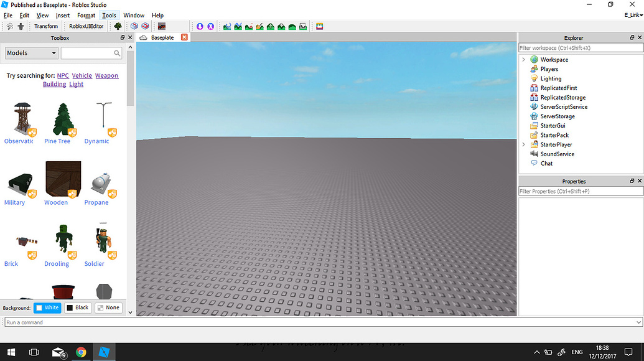Open Windows Task View in the taskbar

point(34,352)
